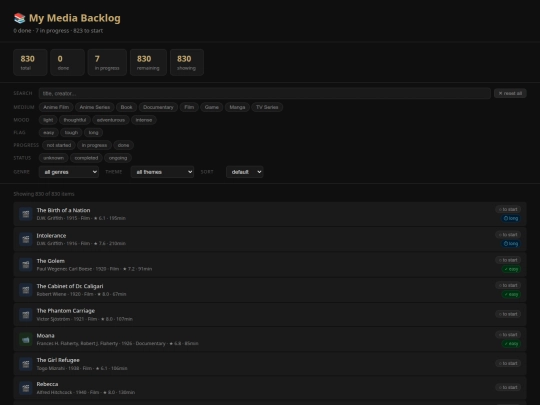Image resolution: width=540 pixels, height=405 pixels.
Task: Open the sort default dropdown
Action: pos(245,172)
